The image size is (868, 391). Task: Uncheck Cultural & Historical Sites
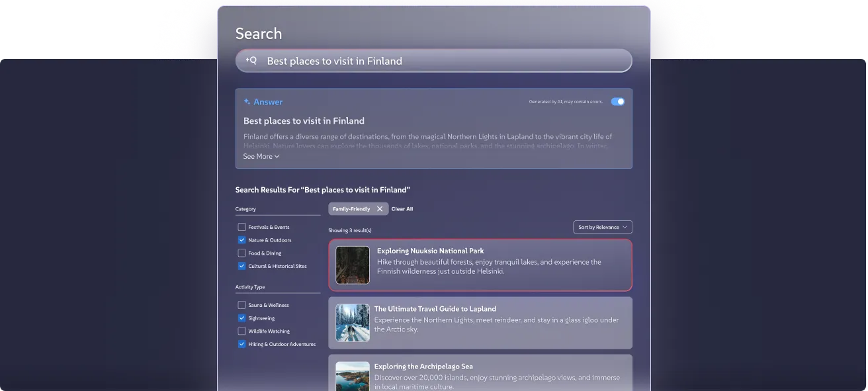[x=242, y=266]
